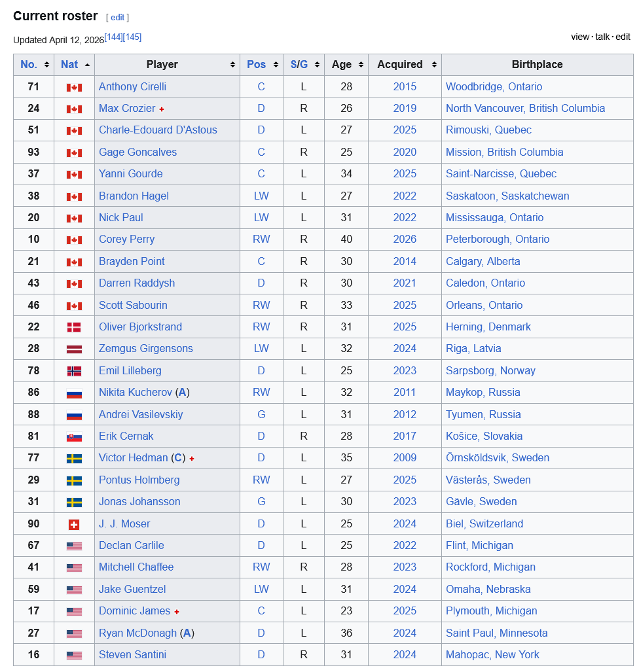Screen dimensions: 639x672
Task: Sort by Nat column ascending arrow
Action: click(x=88, y=65)
